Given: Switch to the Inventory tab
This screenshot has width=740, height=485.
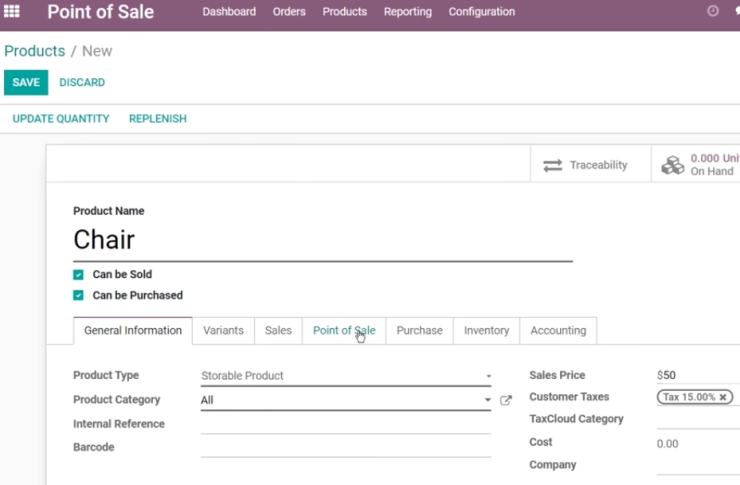Looking at the screenshot, I should pyautogui.click(x=486, y=330).
